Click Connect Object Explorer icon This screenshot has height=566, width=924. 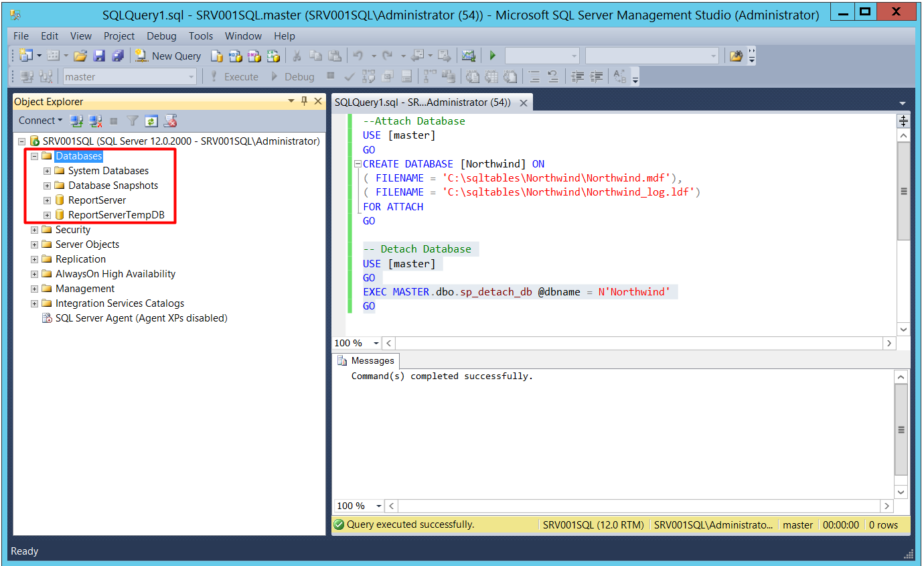click(77, 121)
